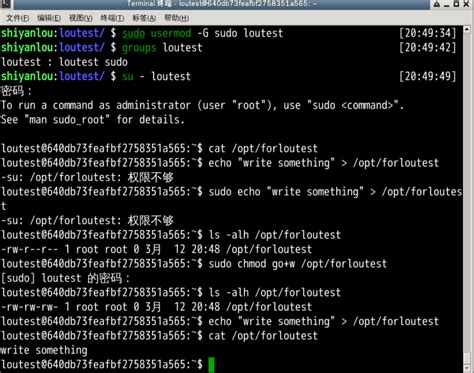
Task: Open the 编辑(E) menu
Action: coord(49,18)
